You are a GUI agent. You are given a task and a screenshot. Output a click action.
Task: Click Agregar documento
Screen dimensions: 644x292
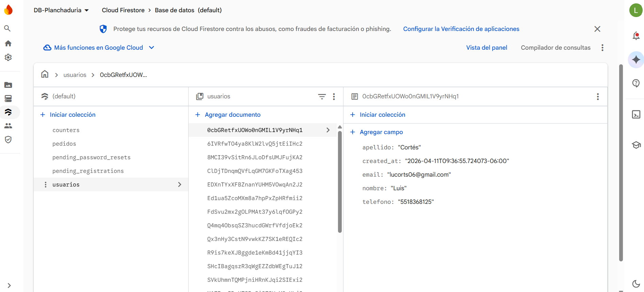[228, 115]
